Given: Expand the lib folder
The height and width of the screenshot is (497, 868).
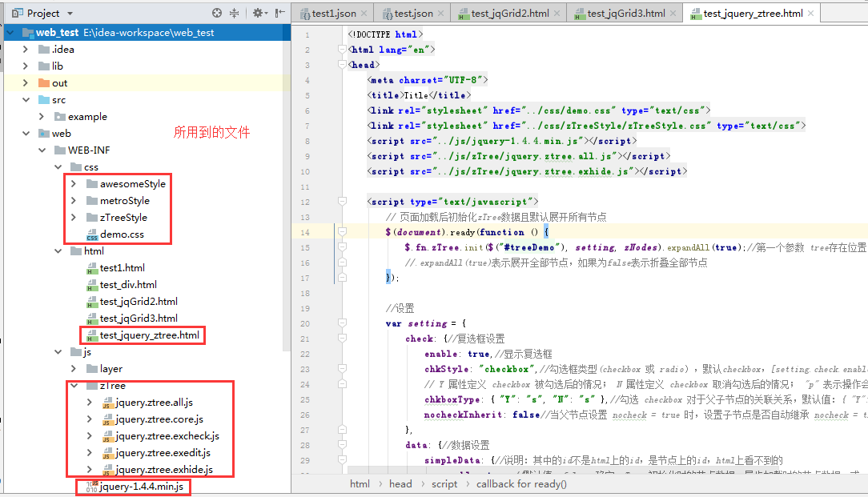Looking at the screenshot, I should pos(26,66).
